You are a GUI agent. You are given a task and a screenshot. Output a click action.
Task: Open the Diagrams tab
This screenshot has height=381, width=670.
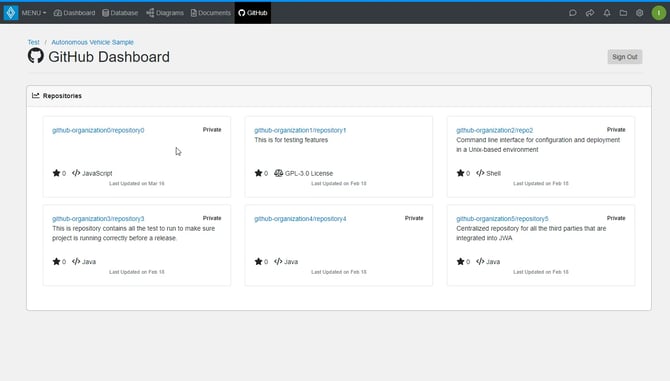[165, 13]
